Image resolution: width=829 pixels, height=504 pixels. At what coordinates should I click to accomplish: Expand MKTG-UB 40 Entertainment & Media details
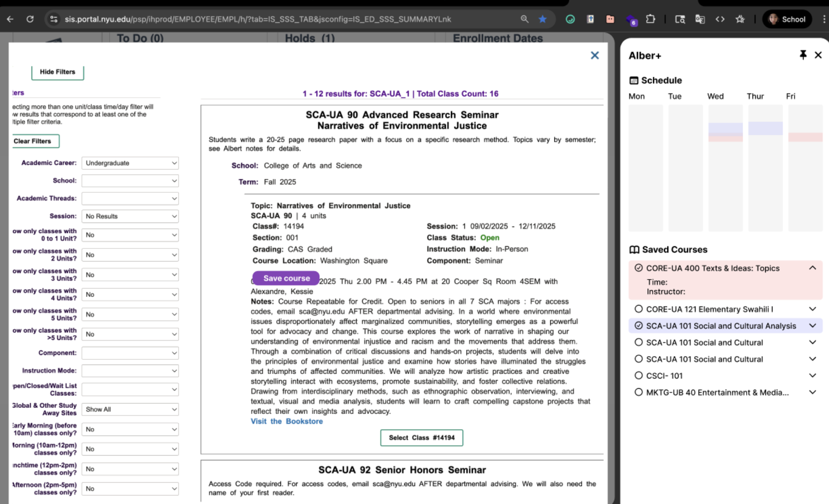click(x=813, y=392)
